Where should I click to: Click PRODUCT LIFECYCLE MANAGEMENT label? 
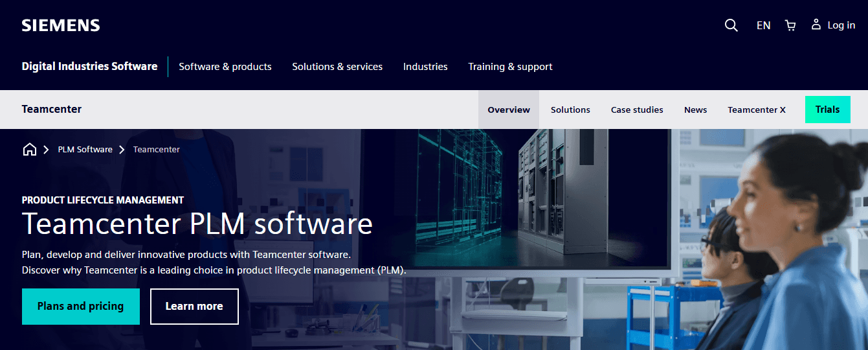pyautogui.click(x=103, y=200)
